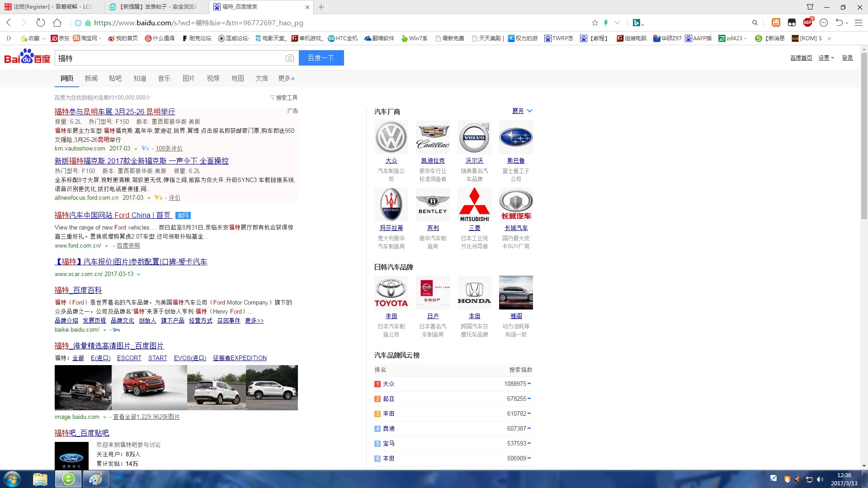This screenshot has width=868, height=488.
Task: Click Volkswagen 大众 logo thumbnail
Action: pos(392,137)
